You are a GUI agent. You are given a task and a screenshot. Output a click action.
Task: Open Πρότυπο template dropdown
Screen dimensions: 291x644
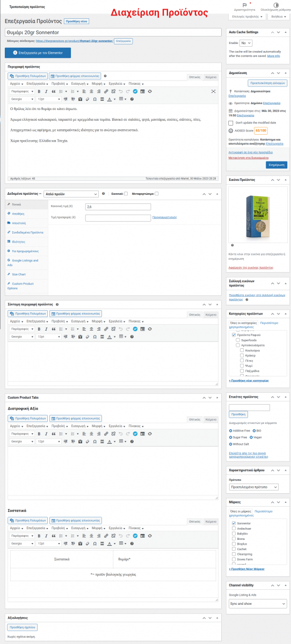[x=253, y=487]
